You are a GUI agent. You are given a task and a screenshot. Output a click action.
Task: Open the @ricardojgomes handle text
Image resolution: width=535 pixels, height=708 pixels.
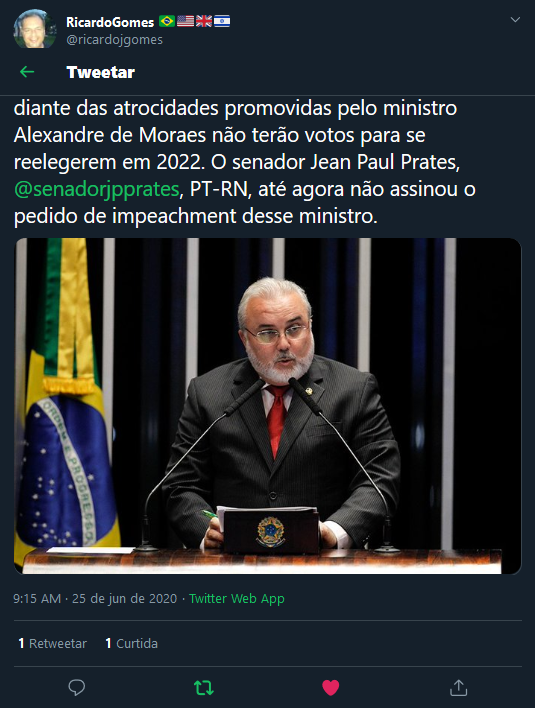[115, 40]
